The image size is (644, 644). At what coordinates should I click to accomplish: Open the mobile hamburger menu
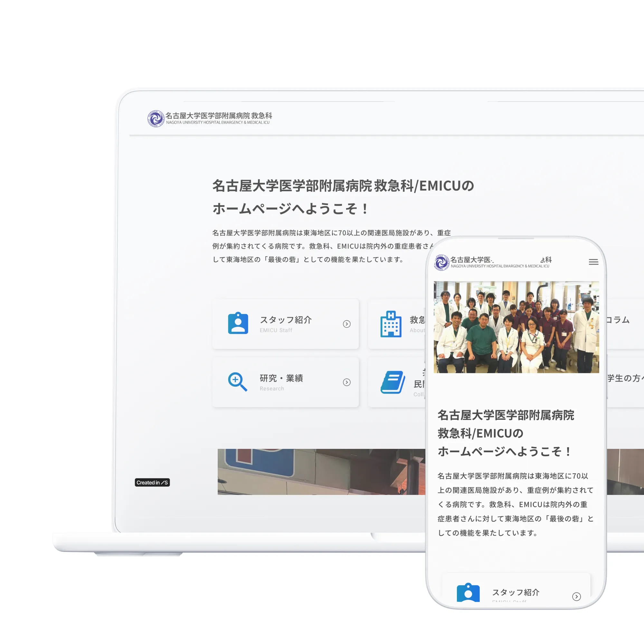593,262
